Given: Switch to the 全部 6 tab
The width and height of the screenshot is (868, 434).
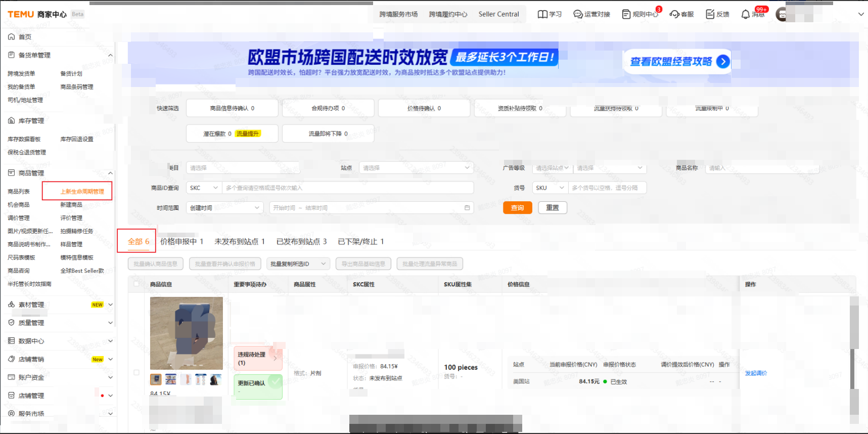Looking at the screenshot, I should (x=138, y=242).
